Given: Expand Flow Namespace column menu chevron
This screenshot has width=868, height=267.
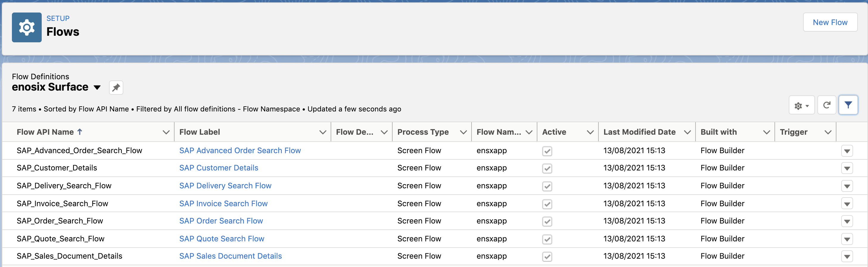Looking at the screenshot, I should (529, 132).
